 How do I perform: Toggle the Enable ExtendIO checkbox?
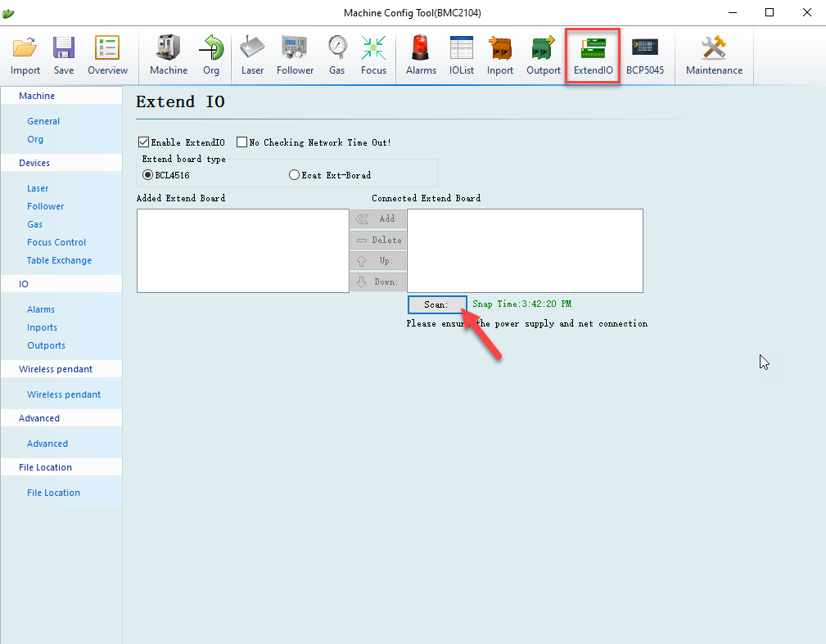[143, 142]
